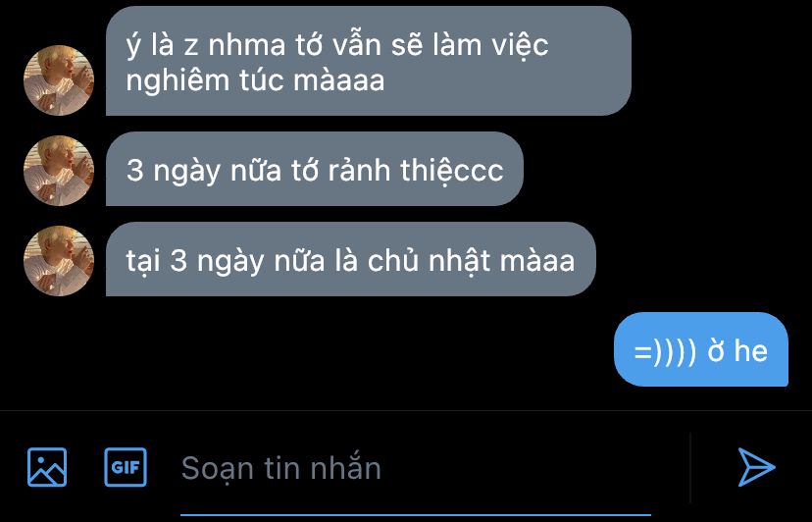Tap the avatar beside the 'chủ nhật' message
812x522 pixels.
[x=59, y=261]
